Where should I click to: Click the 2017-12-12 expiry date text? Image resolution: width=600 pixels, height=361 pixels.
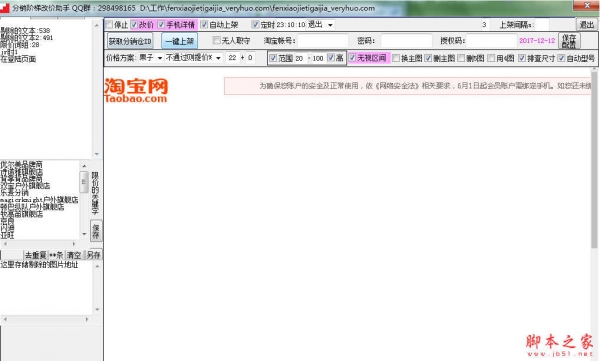tap(537, 41)
